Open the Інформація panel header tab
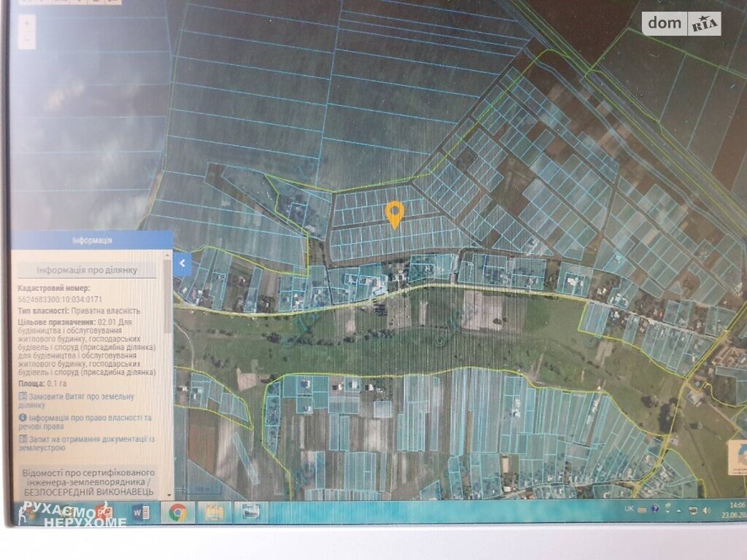 point(92,240)
